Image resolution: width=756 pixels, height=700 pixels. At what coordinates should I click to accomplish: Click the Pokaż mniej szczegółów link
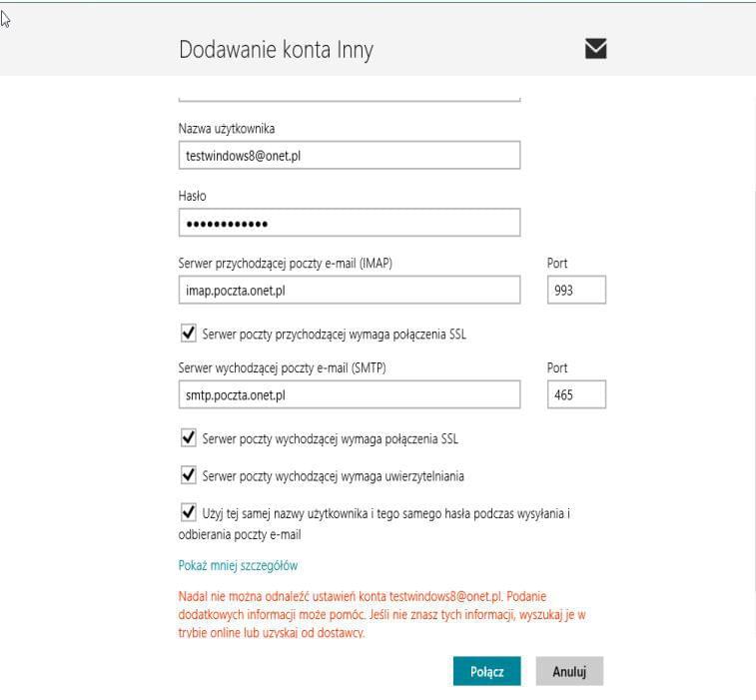point(238,565)
